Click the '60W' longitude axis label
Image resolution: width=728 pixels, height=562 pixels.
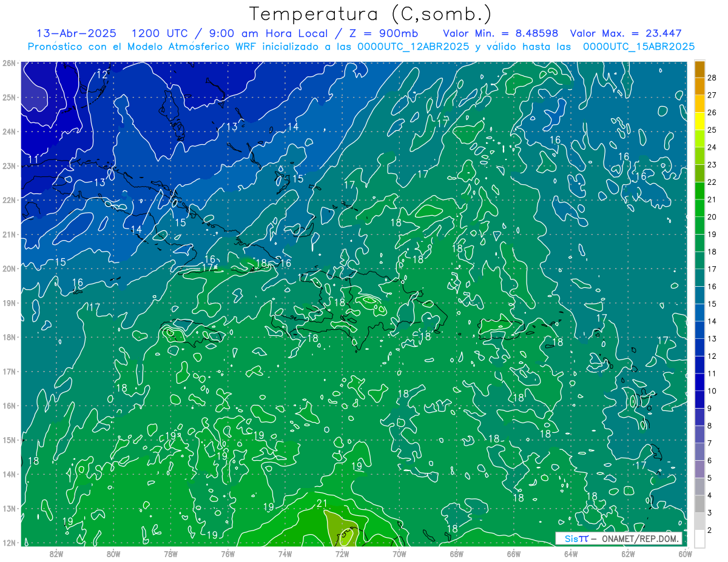tap(685, 553)
